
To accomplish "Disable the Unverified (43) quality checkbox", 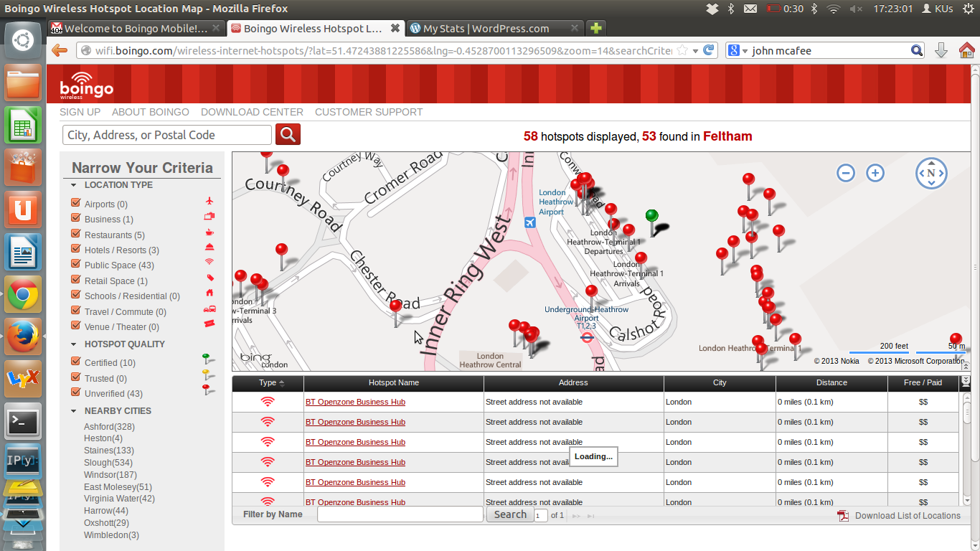I will 75,392.
